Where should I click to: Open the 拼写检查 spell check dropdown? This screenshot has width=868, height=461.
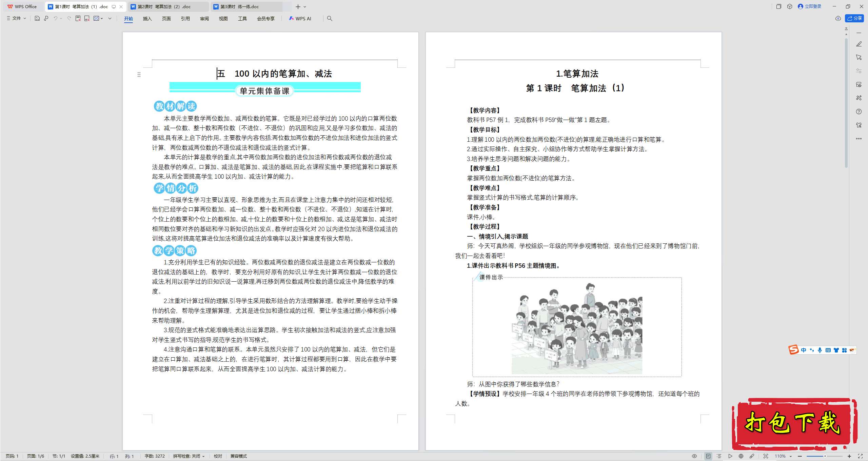189,456
